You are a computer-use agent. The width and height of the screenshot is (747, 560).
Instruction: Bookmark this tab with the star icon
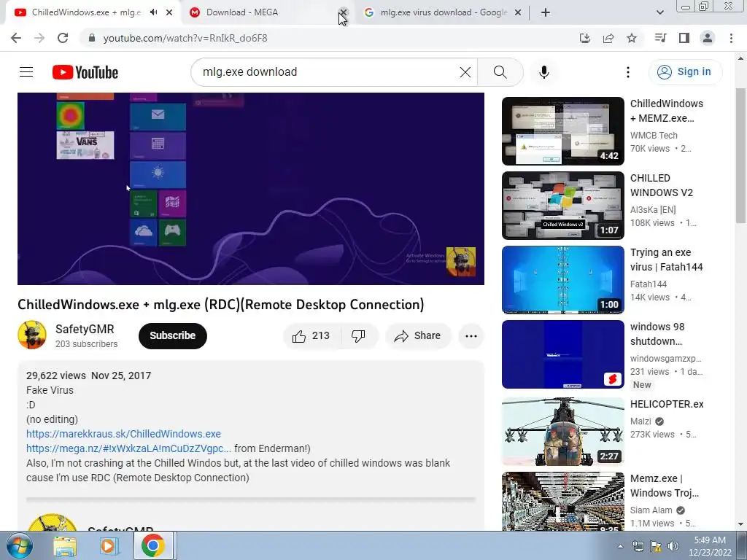632,38
